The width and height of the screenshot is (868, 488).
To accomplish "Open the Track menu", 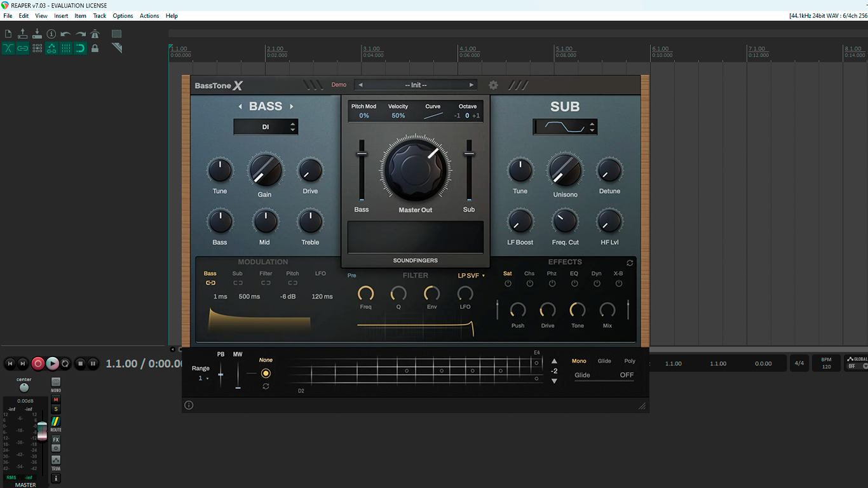I will 100,16.
